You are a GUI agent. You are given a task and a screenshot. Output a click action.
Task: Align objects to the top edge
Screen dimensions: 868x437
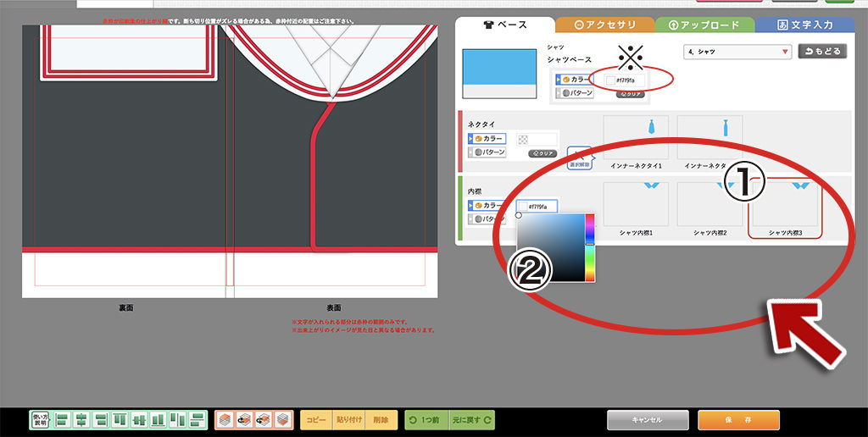click(x=120, y=419)
